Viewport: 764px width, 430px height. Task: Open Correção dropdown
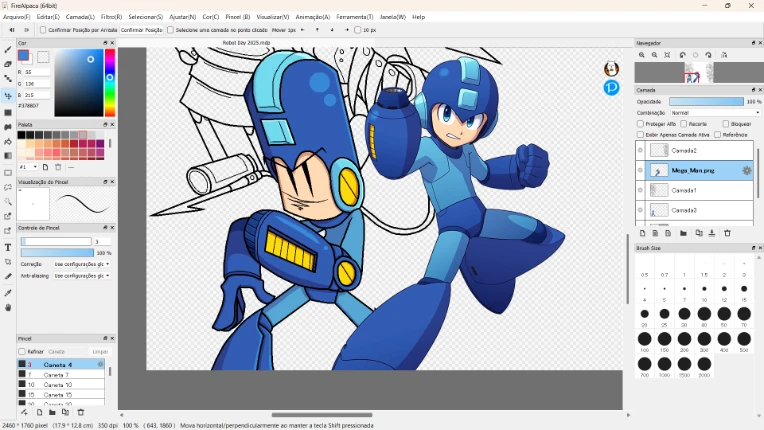(81, 264)
